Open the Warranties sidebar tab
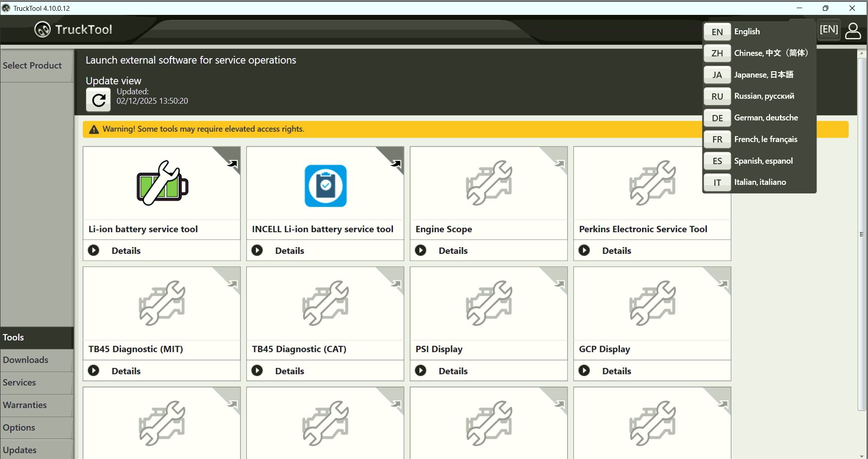 tap(37, 405)
